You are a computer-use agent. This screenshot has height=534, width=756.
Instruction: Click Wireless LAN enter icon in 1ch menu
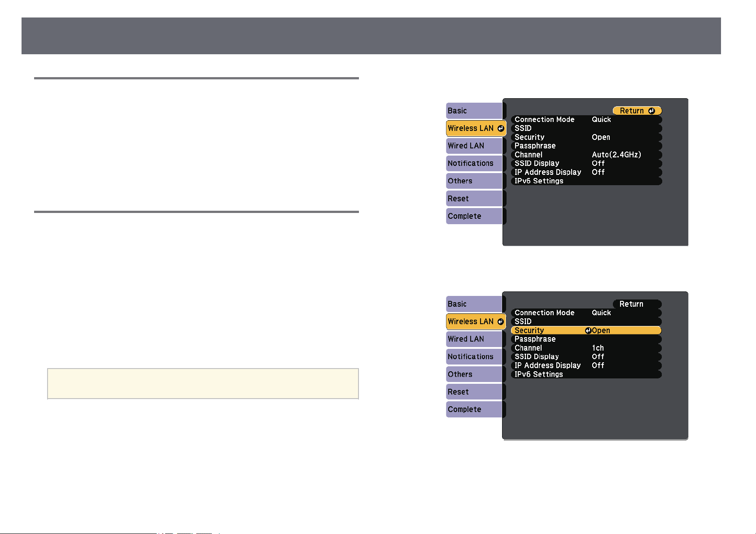pos(501,321)
